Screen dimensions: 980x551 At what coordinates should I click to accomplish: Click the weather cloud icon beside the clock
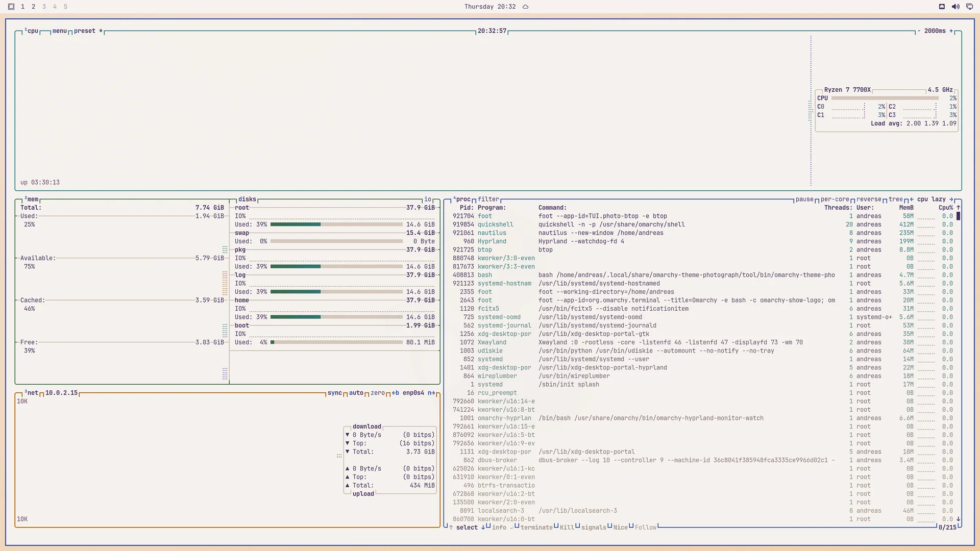pyautogui.click(x=525, y=7)
